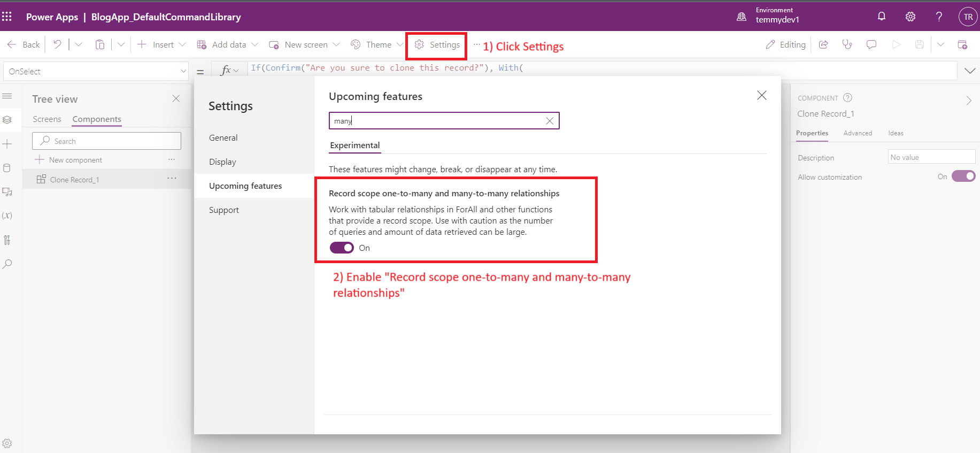980x453 pixels.
Task: Close the Settings dialog
Action: (762, 95)
